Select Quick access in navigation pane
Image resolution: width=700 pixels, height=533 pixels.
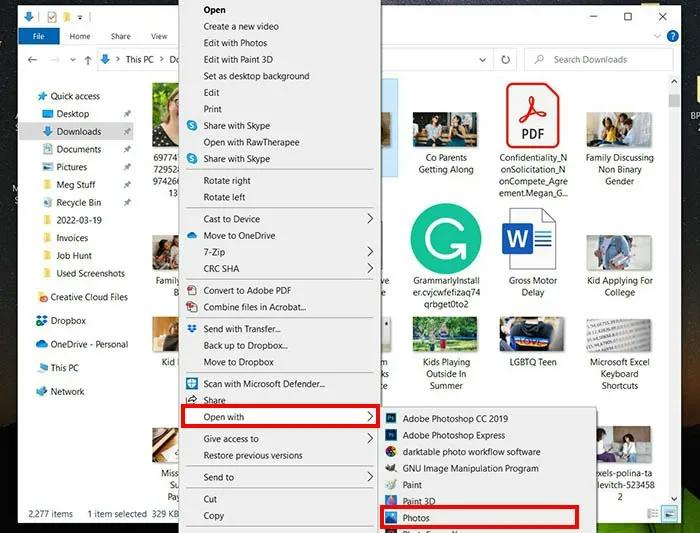(x=69, y=96)
